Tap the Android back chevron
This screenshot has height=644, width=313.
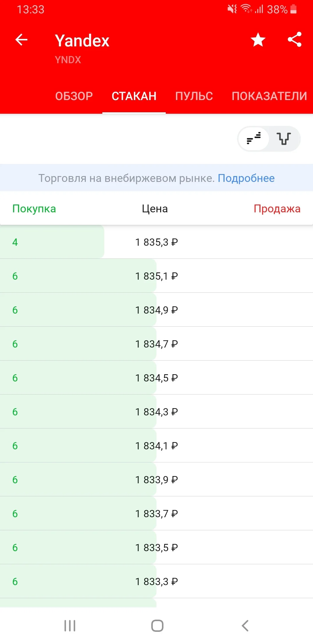pyautogui.click(x=245, y=625)
